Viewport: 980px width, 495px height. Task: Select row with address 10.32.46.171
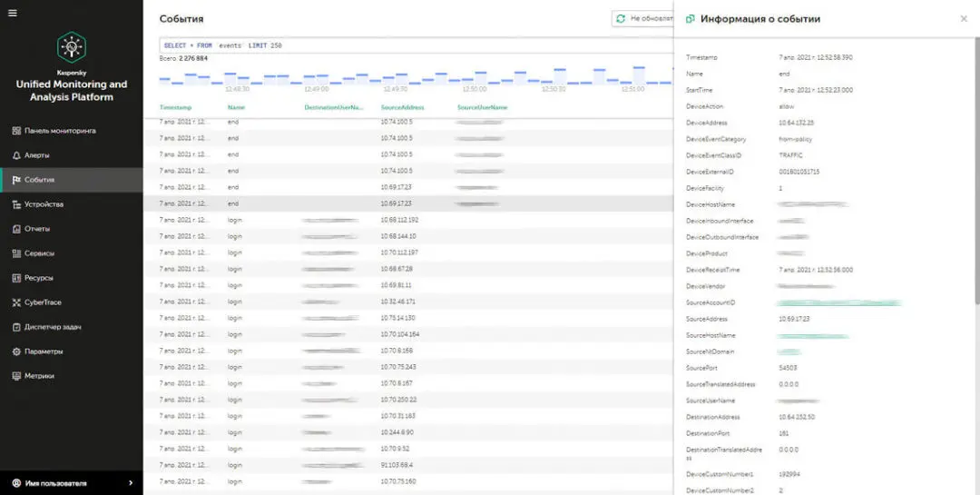click(x=408, y=302)
